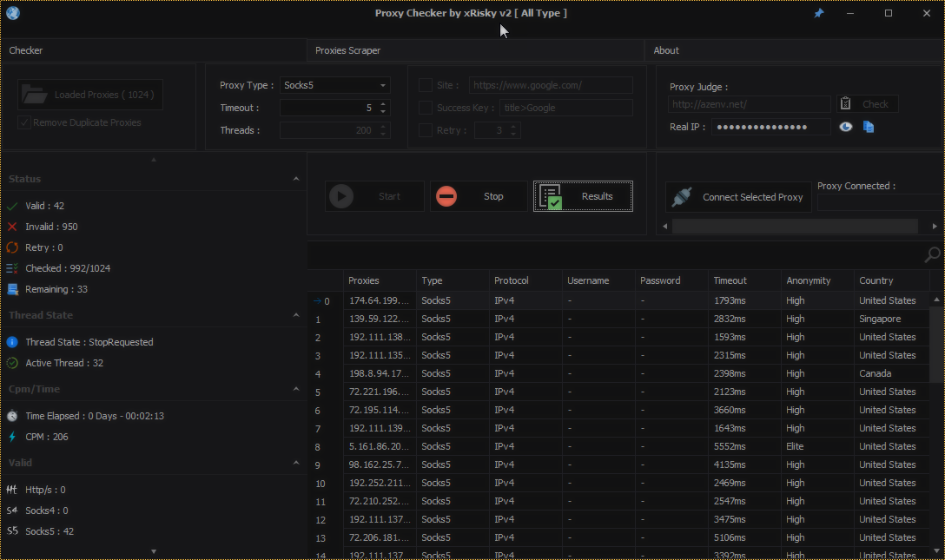Click the green Valid checkmark icon
Screen dimensions: 945x560
(x=12, y=206)
